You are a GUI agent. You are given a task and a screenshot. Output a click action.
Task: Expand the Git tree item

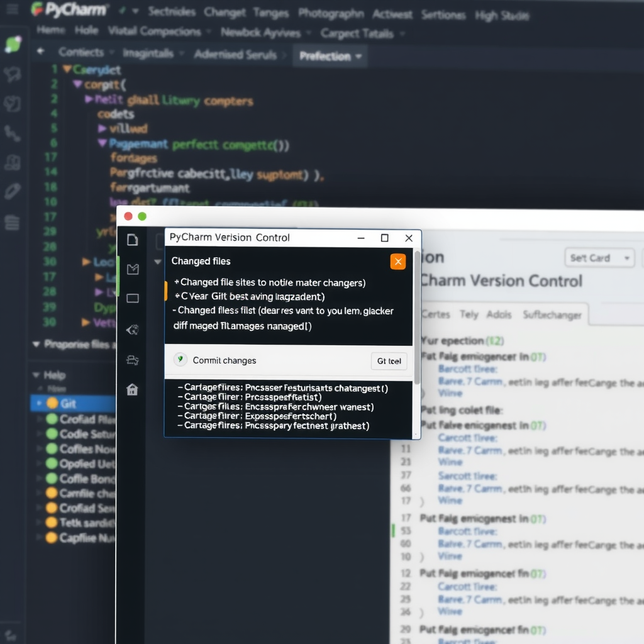coord(39,403)
